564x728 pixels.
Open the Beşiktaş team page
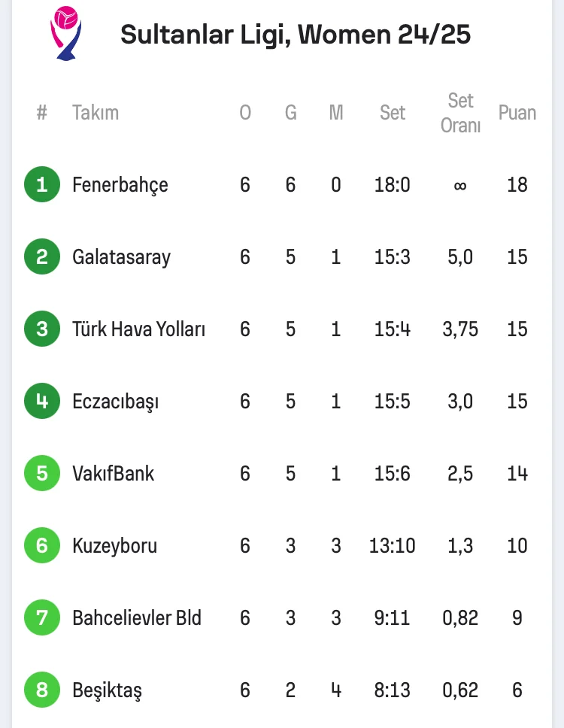[108, 690]
